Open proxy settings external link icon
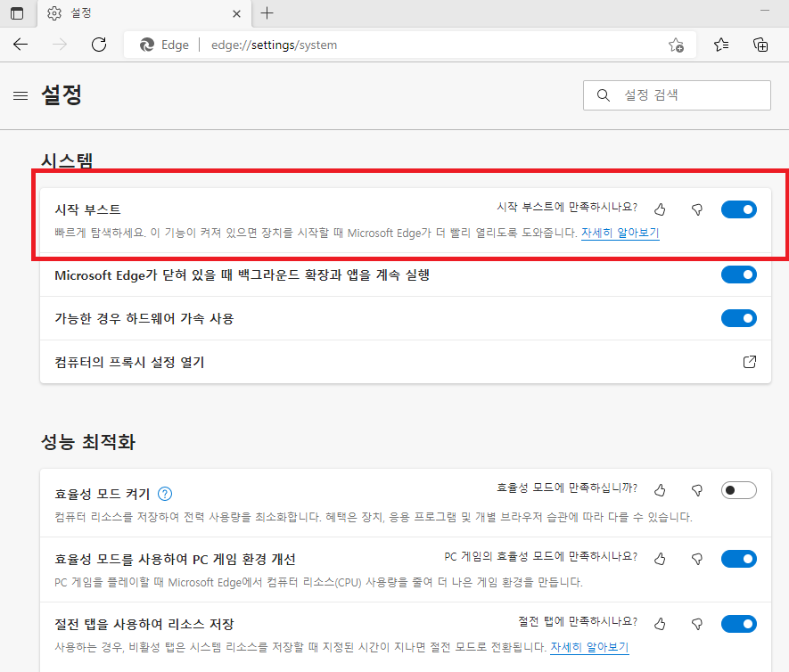Viewport: 789px width, 672px height. [x=750, y=362]
